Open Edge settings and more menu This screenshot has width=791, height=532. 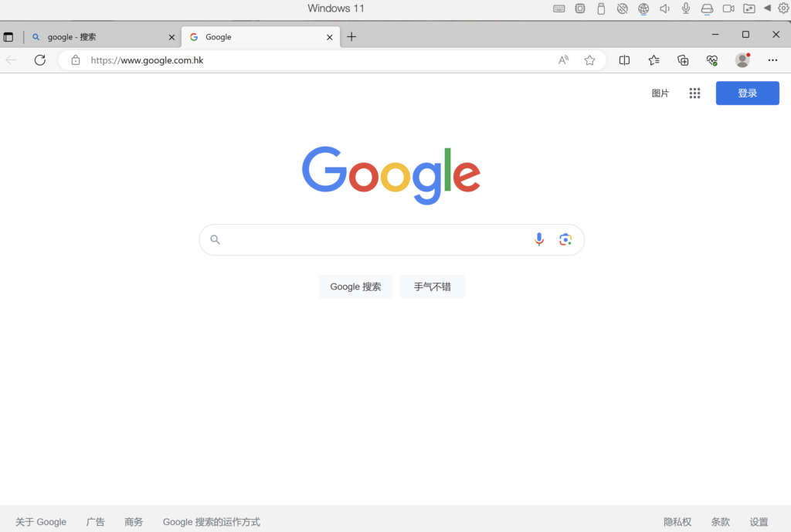pyautogui.click(x=772, y=60)
